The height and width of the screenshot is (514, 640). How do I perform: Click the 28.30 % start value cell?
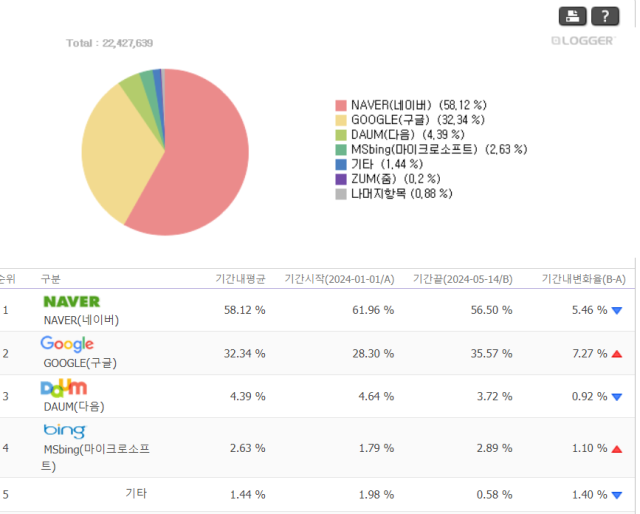pyautogui.click(x=373, y=354)
